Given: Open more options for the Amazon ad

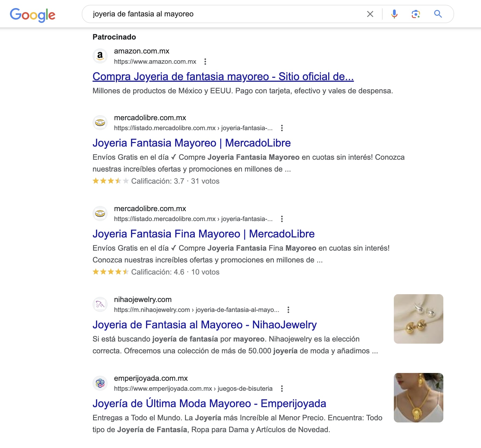Looking at the screenshot, I should tap(205, 62).
